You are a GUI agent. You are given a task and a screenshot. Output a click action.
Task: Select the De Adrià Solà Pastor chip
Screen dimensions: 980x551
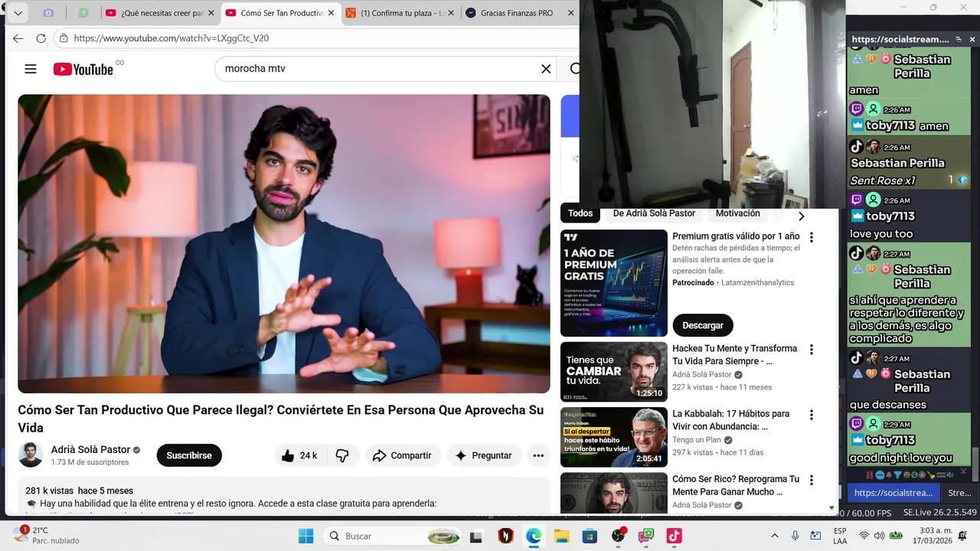[654, 214]
